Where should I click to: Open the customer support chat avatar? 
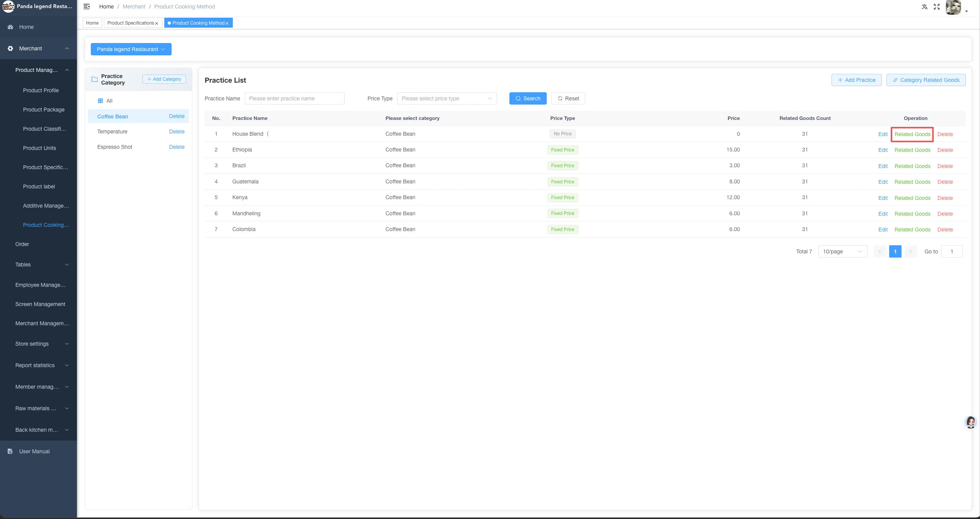971,422
